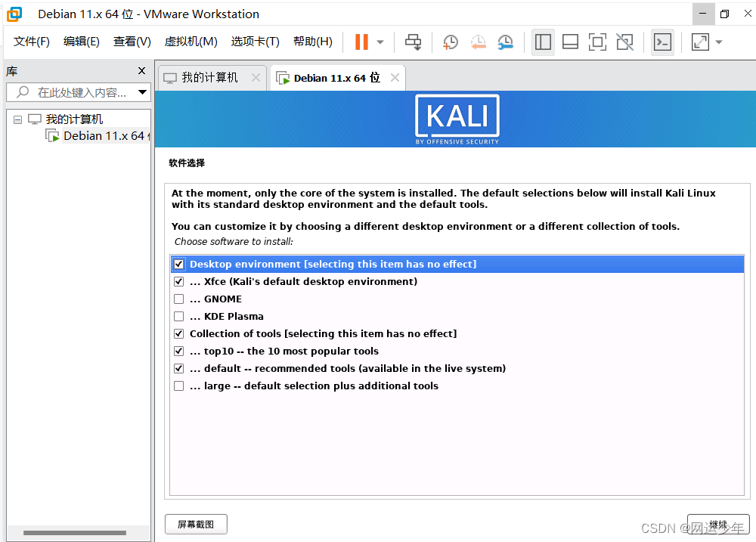The height and width of the screenshot is (542, 756).
Task: Uncheck top10 most popular tools
Action: pyautogui.click(x=179, y=351)
